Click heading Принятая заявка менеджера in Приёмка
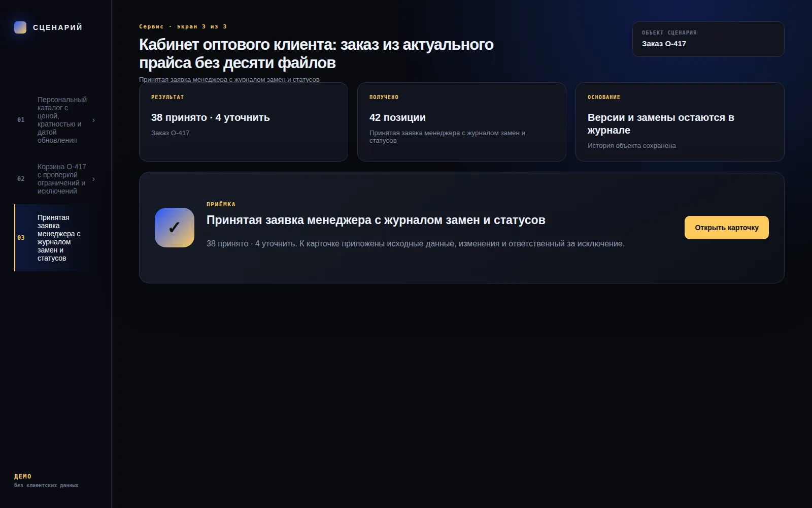Screen dimensions: 812x508 click(376, 220)
